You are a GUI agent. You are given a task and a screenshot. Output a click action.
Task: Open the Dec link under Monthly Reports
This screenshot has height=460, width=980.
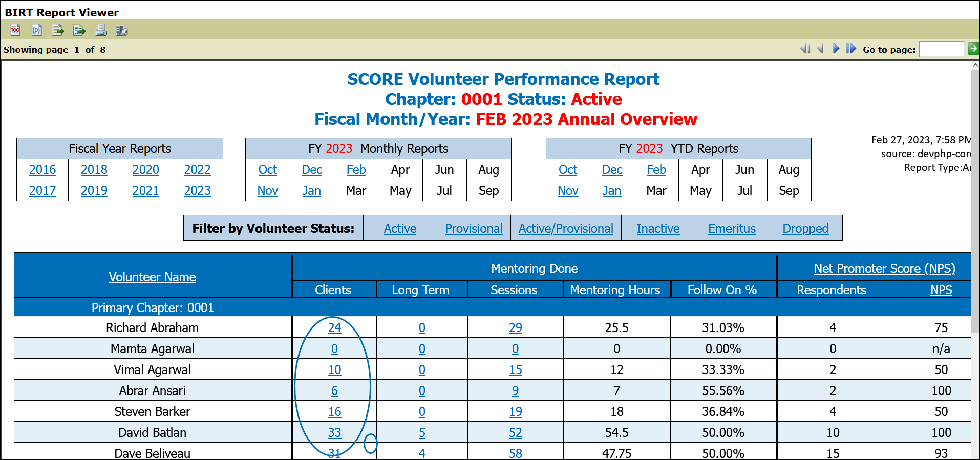tap(312, 169)
